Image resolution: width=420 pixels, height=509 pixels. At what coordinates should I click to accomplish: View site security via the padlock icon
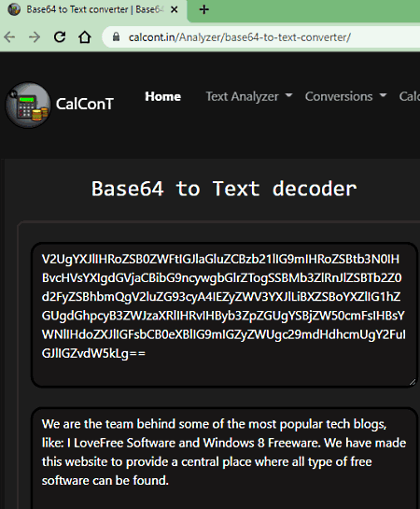click(x=116, y=37)
